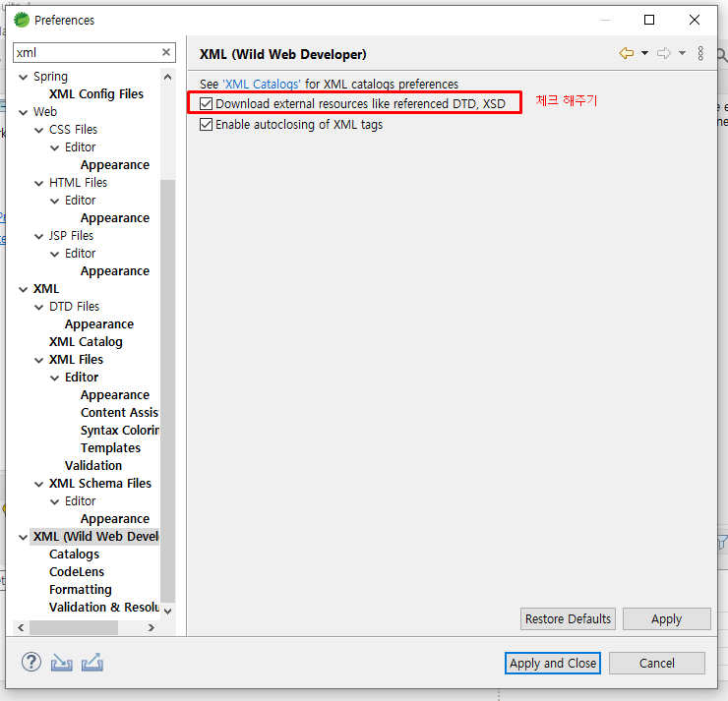728x701 pixels.
Task: Open the 'XML Catalogs' link
Action: pyautogui.click(x=262, y=84)
